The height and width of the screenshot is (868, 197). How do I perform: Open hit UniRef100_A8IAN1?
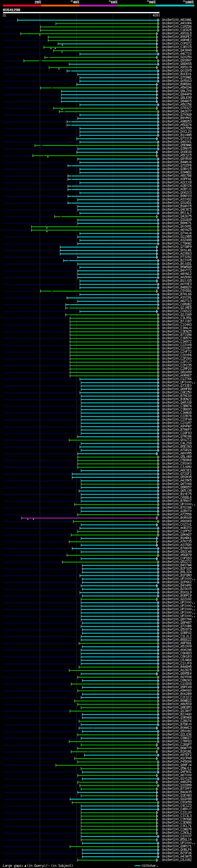click(x=177, y=20)
